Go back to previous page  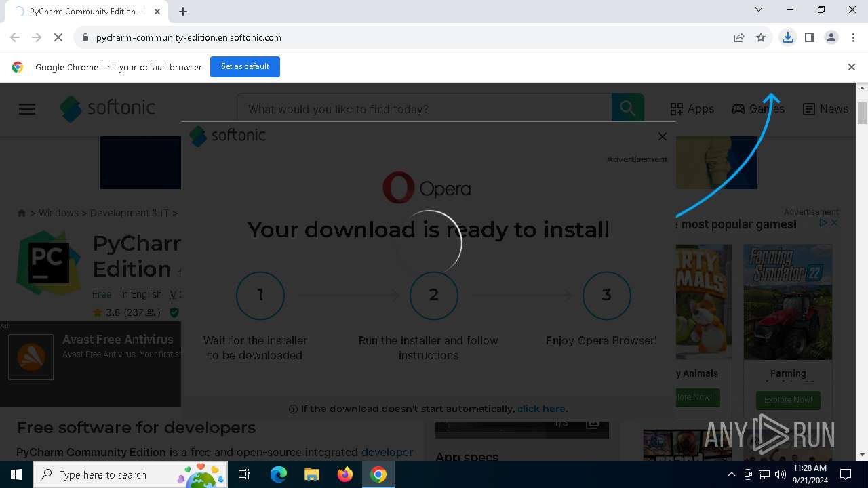click(x=15, y=37)
